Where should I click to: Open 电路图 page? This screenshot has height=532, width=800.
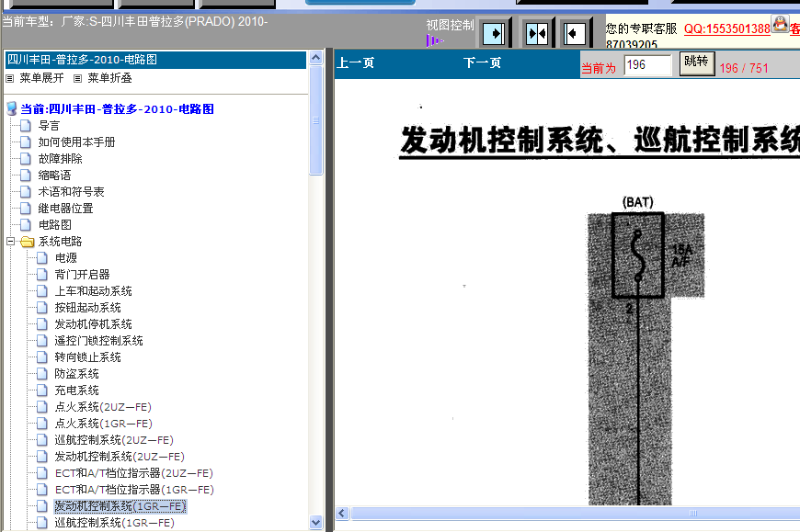[x=54, y=225]
